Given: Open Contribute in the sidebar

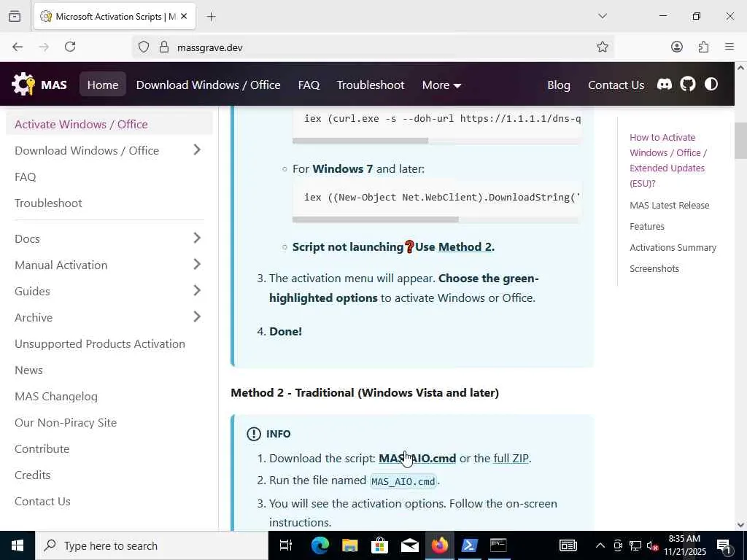Looking at the screenshot, I should (x=42, y=448).
